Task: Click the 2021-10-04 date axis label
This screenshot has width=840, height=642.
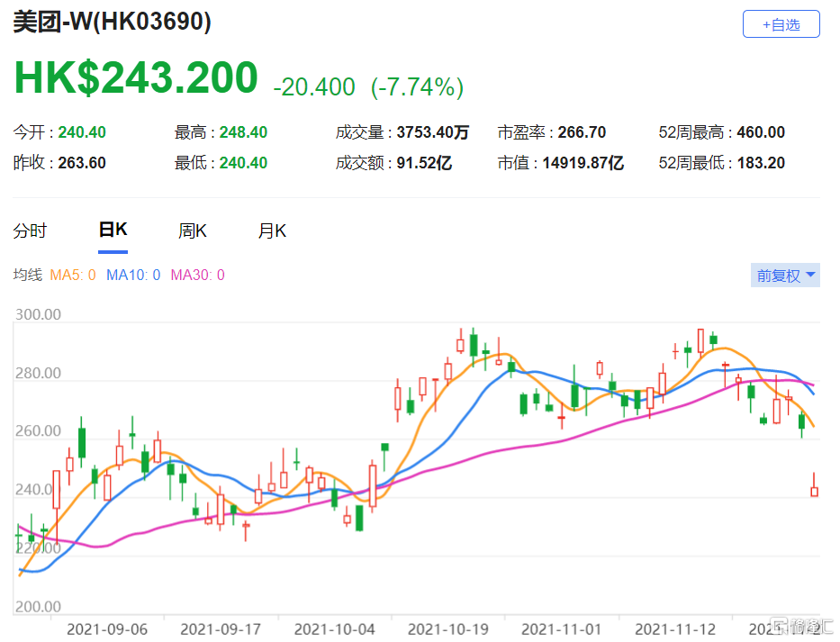Action: 334,629
